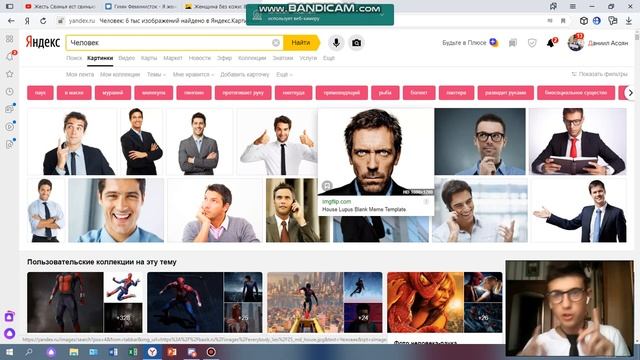This screenshot has height=360, width=640.
Task: Open the 'Карты' tab
Action: pyautogui.click(x=149, y=58)
